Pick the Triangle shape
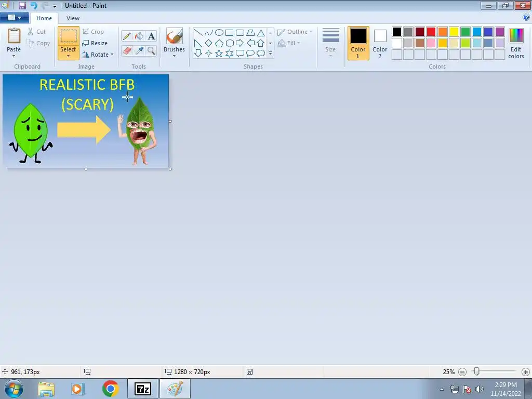This screenshot has height=399, width=532. click(261, 33)
